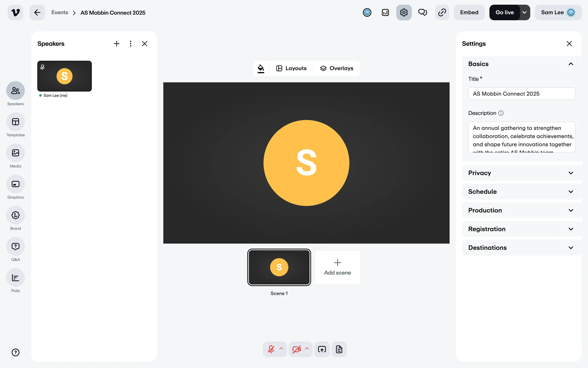Turn on the camera in bottom toolbar
This screenshot has height=368, width=588.
tap(296, 349)
